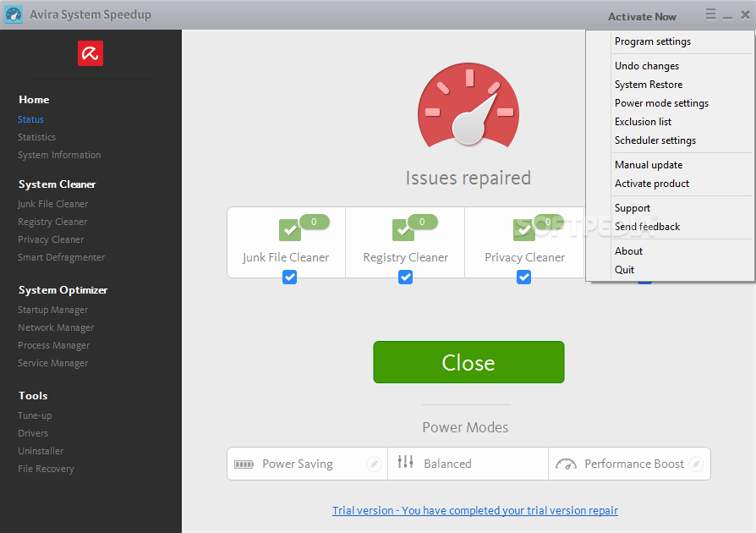Screen dimensions: 756x533
Task: Open Network Manager
Action: click(56, 327)
